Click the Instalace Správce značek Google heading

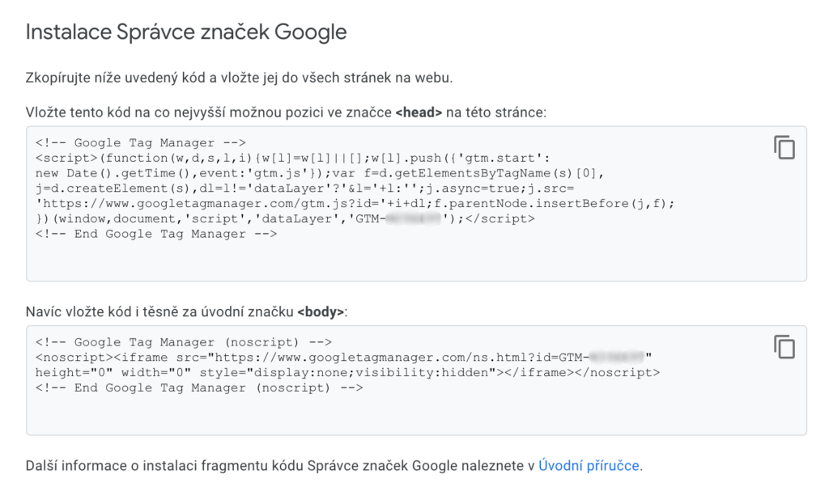click(x=186, y=32)
